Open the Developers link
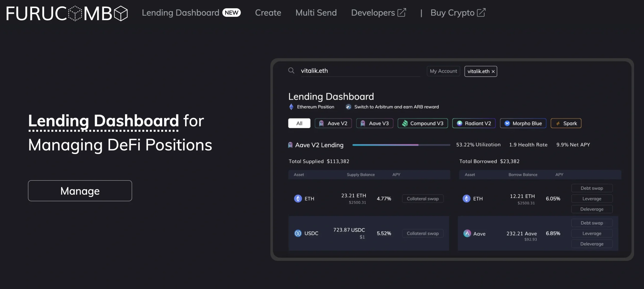 (373, 13)
